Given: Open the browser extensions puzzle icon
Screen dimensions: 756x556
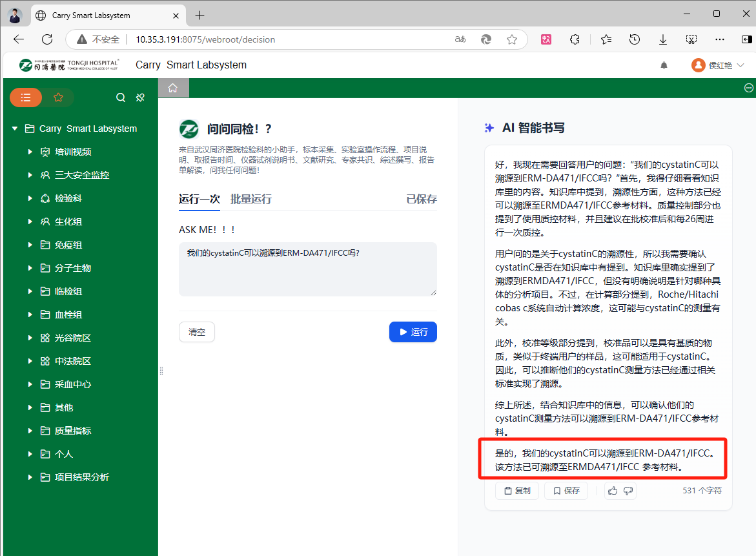Looking at the screenshot, I should [x=575, y=39].
